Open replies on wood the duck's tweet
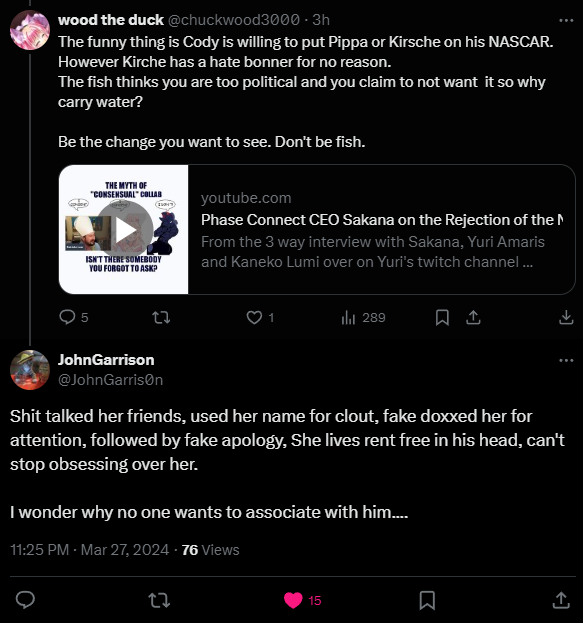Screen dimensions: 583x623 click(x=74, y=317)
